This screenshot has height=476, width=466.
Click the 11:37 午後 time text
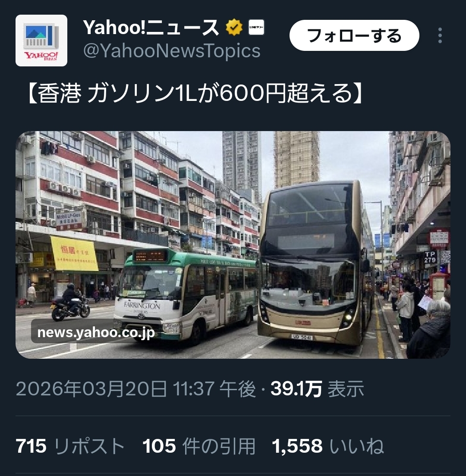[214, 388]
